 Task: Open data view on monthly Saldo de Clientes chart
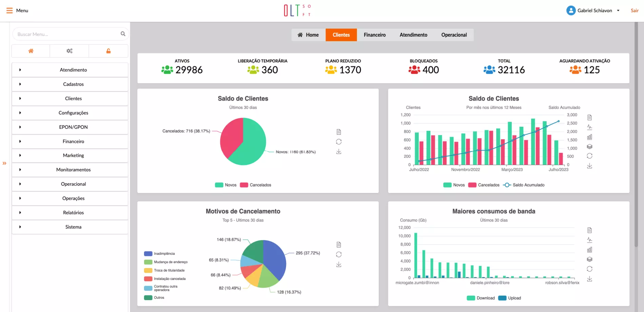589,117
